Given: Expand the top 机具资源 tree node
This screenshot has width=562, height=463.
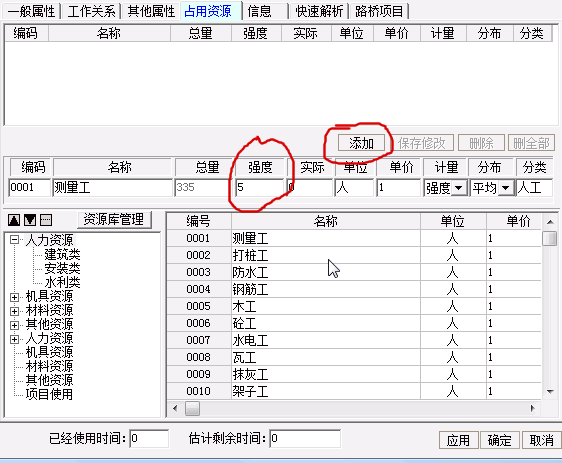Looking at the screenshot, I should tap(14, 297).
